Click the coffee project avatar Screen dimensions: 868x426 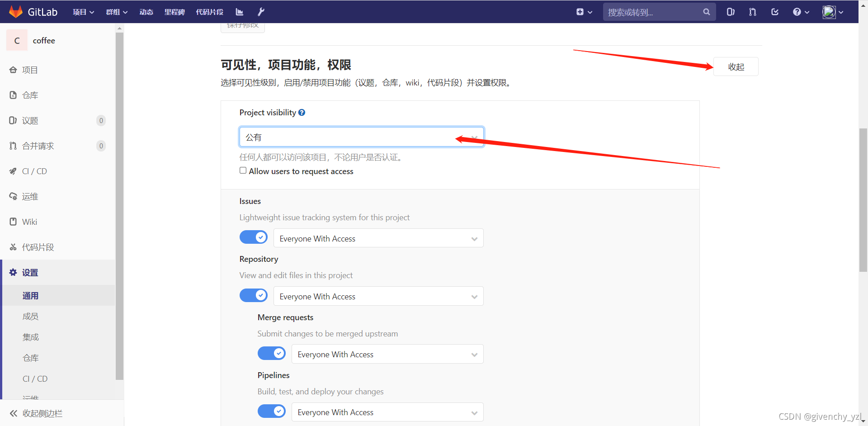point(17,40)
